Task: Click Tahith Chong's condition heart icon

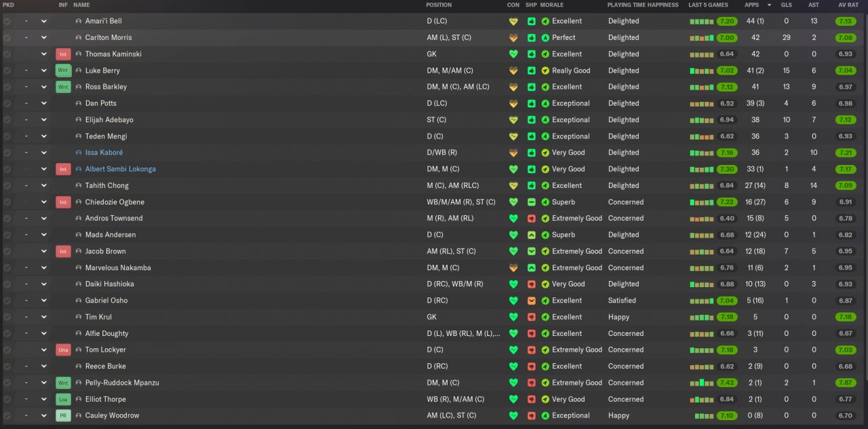Action: (x=513, y=185)
